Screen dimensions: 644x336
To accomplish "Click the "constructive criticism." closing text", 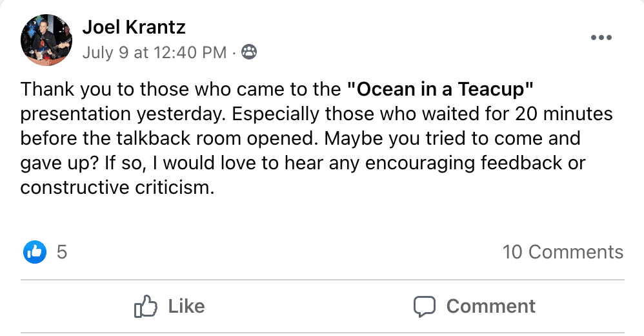I will (x=116, y=188).
